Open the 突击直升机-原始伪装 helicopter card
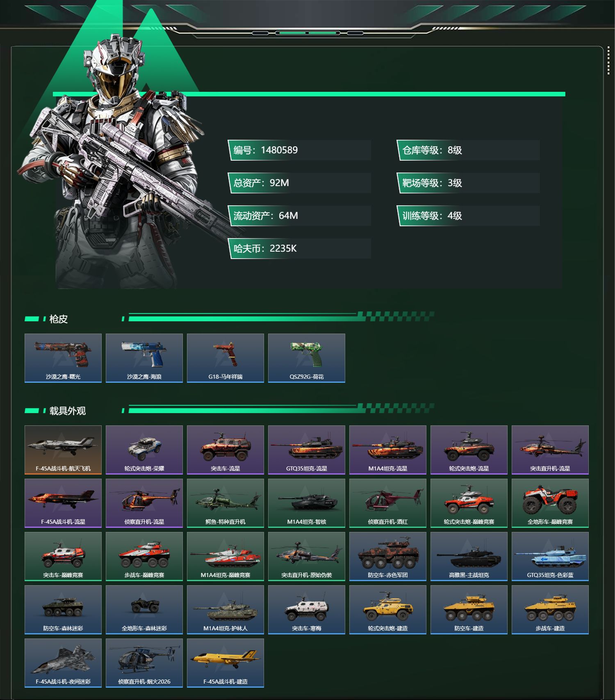615x700 pixels. 307,557
